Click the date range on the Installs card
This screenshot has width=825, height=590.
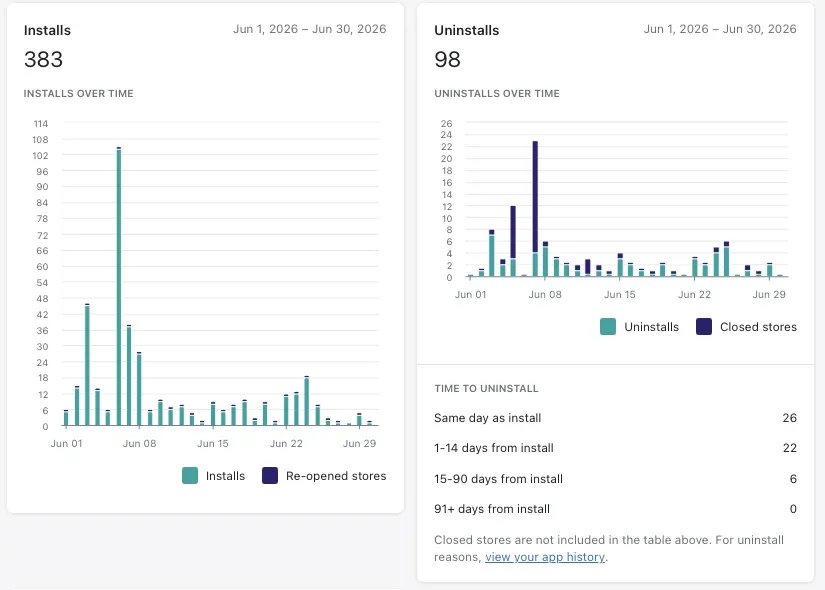pyautogui.click(x=309, y=29)
